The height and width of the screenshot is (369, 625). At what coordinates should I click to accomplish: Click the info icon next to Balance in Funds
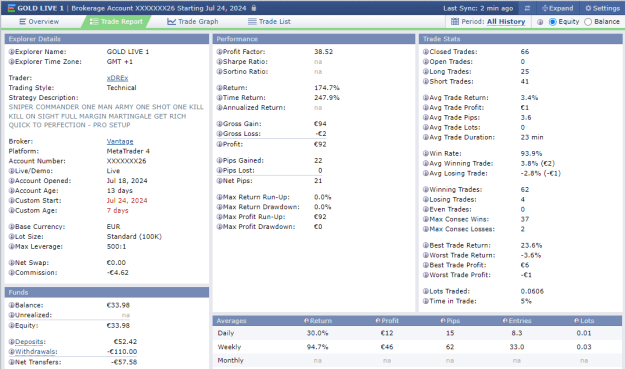pyautogui.click(x=12, y=305)
